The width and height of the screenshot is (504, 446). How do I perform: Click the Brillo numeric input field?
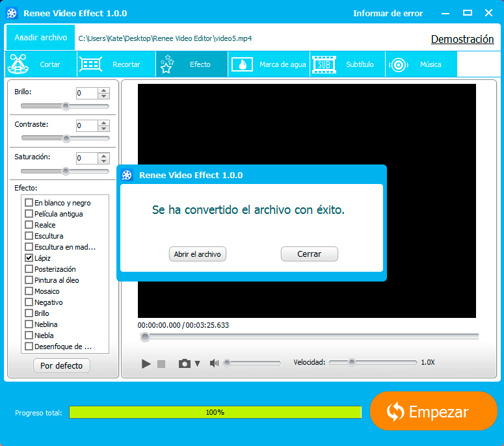coord(86,93)
